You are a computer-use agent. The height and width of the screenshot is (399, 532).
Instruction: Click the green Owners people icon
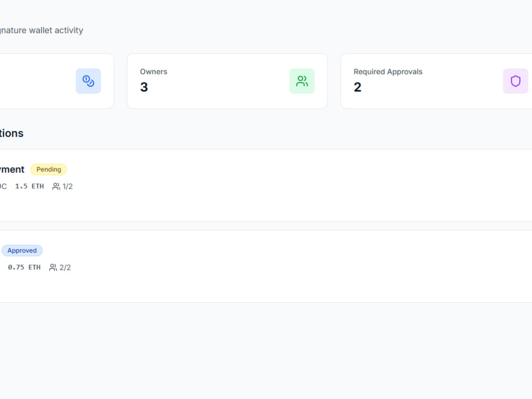(x=302, y=81)
